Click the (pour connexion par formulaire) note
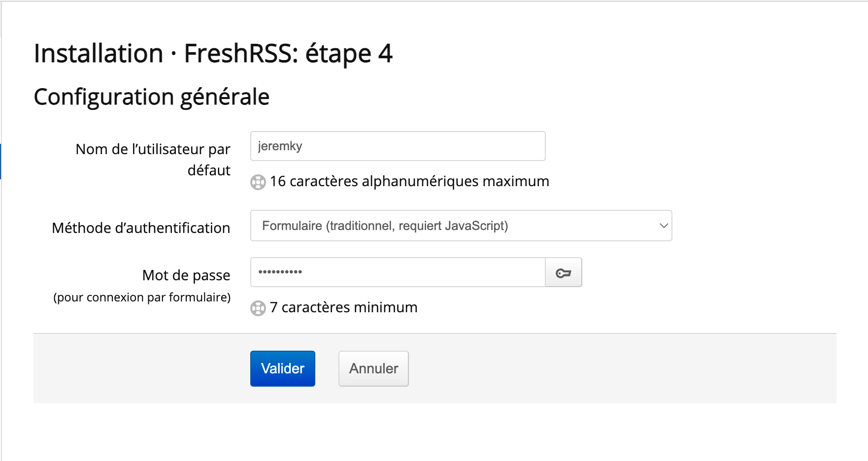 pyautogui.click(x=142, y=297)
